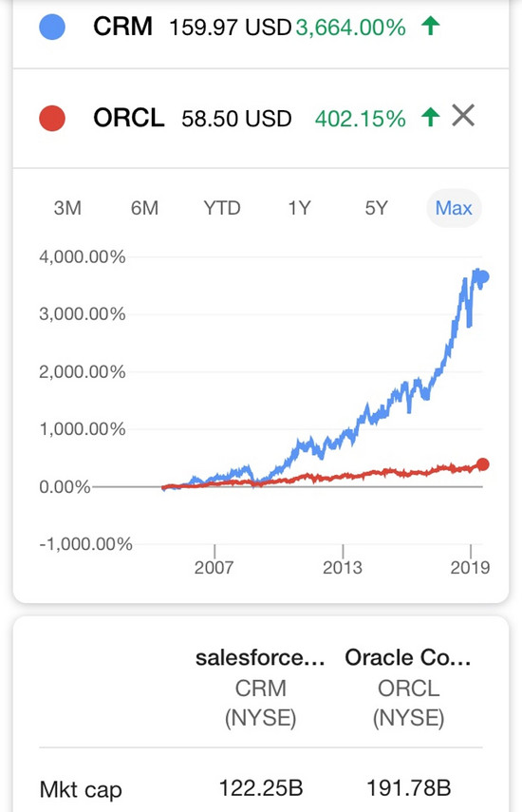Screen dimensions: 522x812
Task: Open the CRM ticker row
Action: 261,34
